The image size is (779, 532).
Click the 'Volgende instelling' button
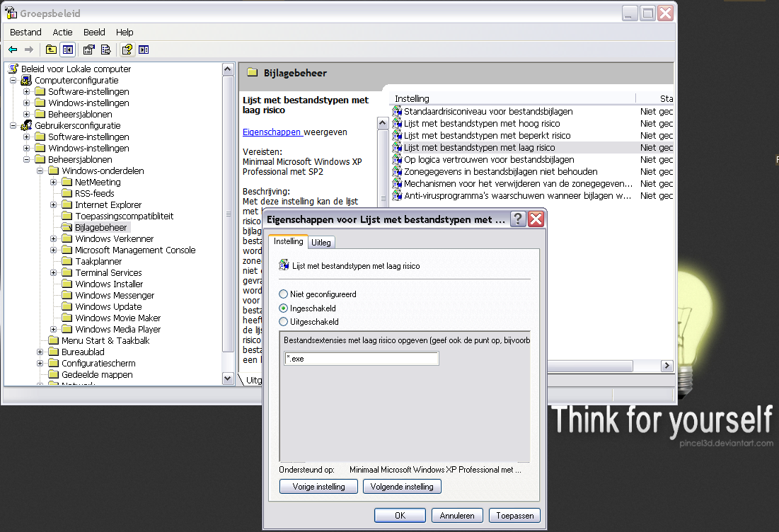(x=402, y=486)
